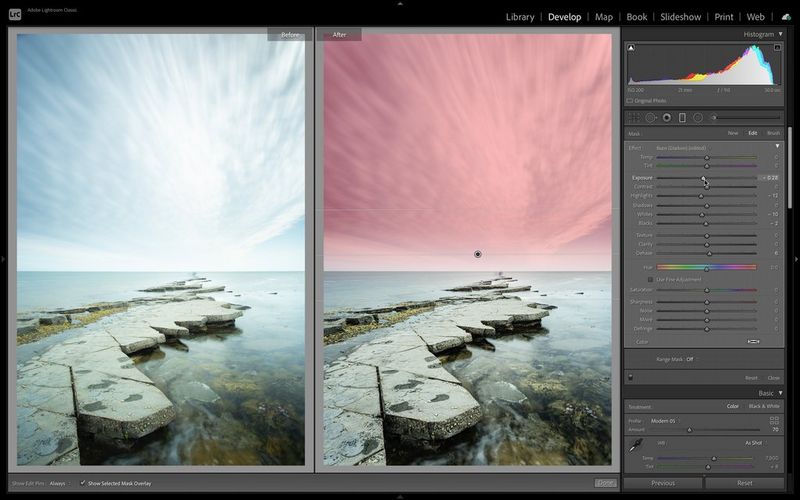Click the White Balance eyedropper
The image size is (800, 500).
pos(634,449)
